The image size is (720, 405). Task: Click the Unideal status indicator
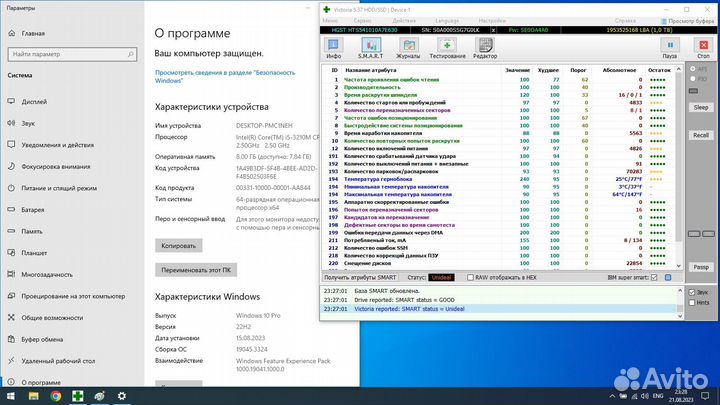coord(441,277)
